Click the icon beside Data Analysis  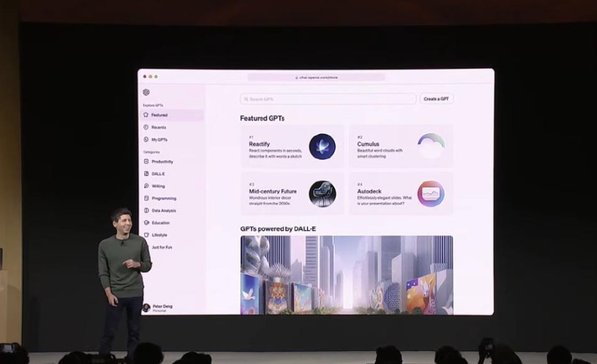tap(146, 211)
